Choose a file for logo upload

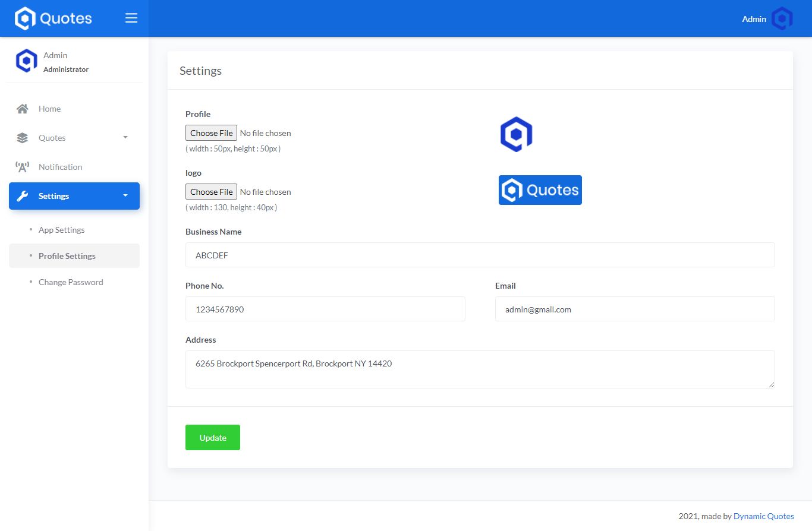211,192
